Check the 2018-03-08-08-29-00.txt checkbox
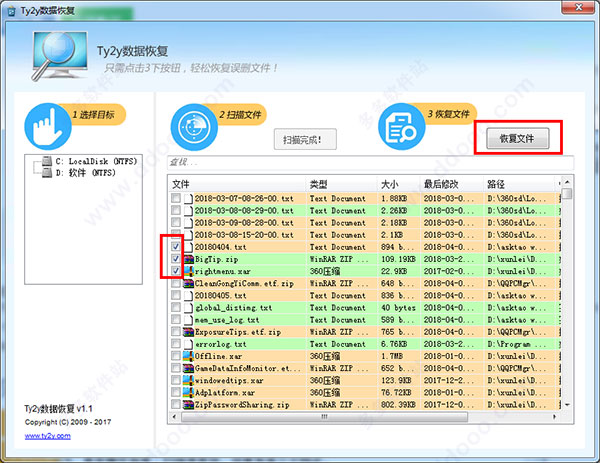 (x=176, y=210)
